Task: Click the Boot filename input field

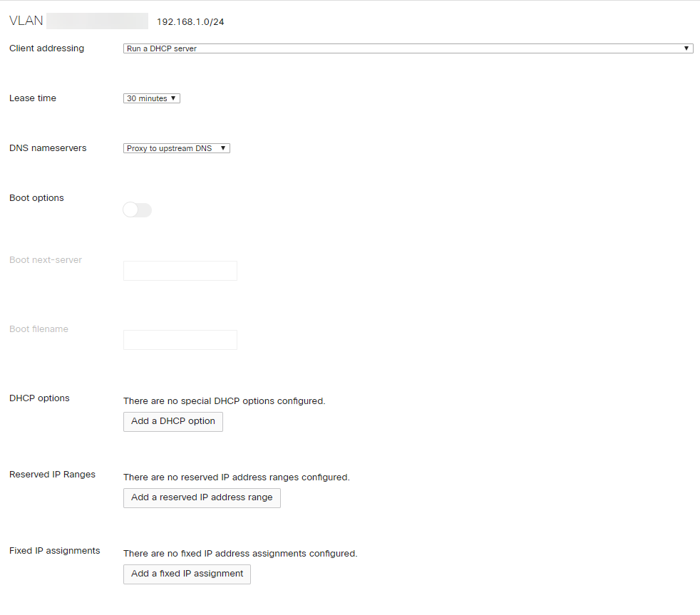Action: point(180,340)
